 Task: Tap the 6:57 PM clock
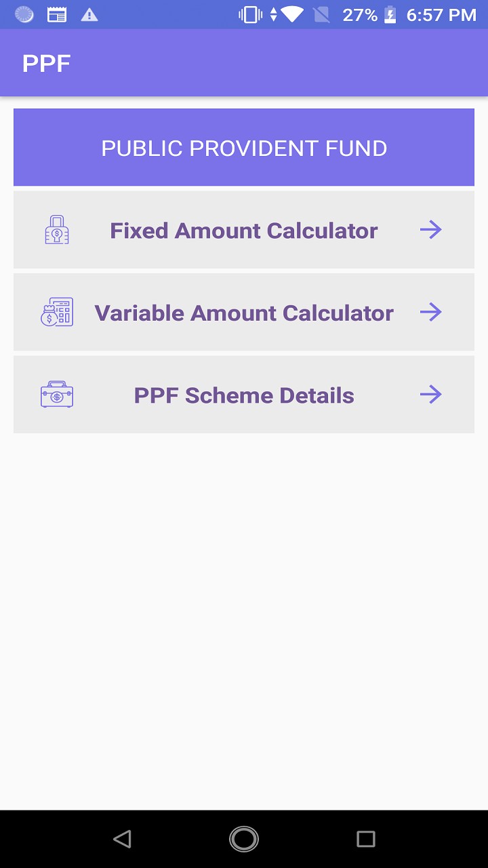441,15
